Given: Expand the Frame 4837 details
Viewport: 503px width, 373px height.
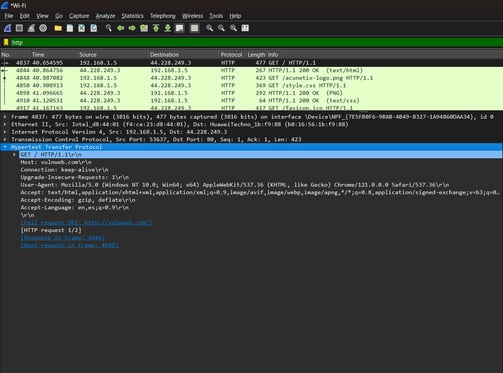Looking at the screenshot, I should [x=5, y=117].
